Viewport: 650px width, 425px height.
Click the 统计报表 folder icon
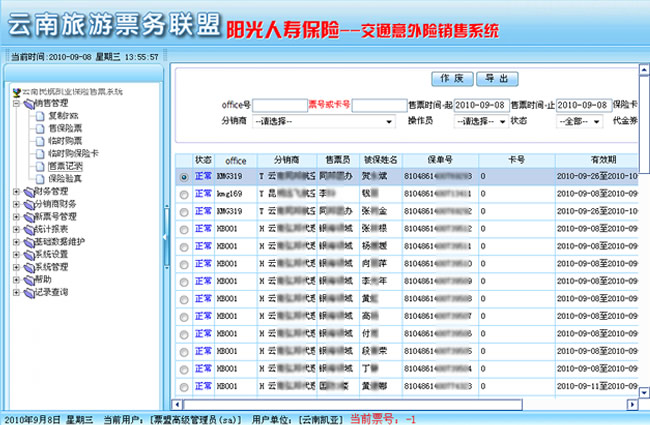[29, 230]
